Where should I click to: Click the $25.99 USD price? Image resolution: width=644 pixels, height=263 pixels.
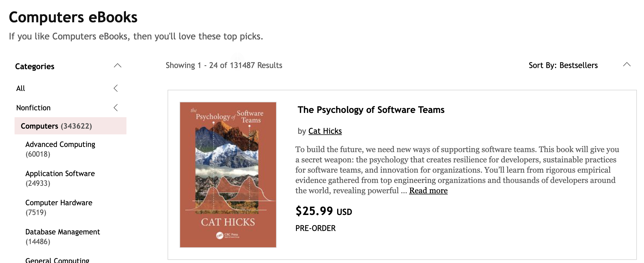(x=324, y=211)
